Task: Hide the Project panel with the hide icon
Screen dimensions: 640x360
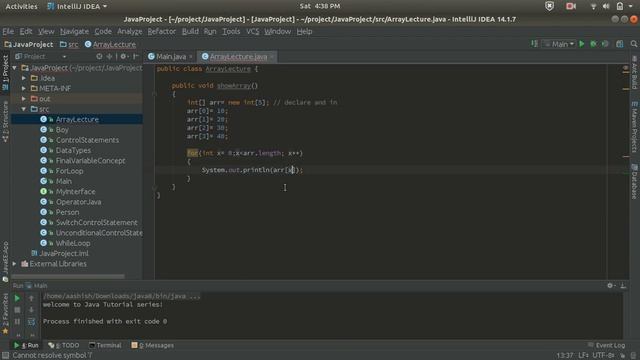Action: coord(136,56)
